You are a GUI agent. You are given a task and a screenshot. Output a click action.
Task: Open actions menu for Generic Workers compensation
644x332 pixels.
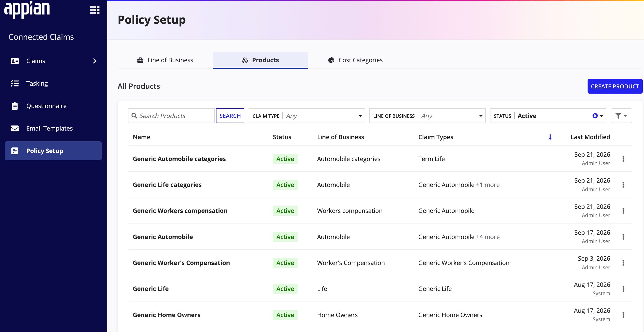pyautogui.click(x=623, y=211)
